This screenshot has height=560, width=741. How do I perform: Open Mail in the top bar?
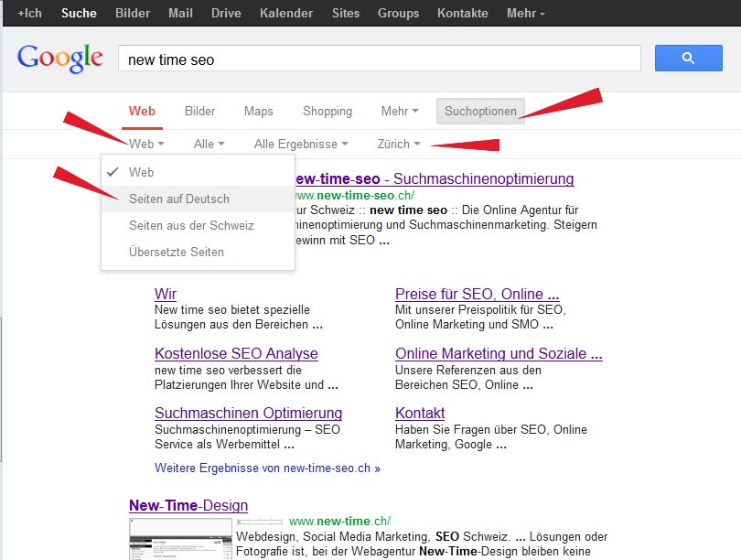pyautogui.click(x=180, y=13)
